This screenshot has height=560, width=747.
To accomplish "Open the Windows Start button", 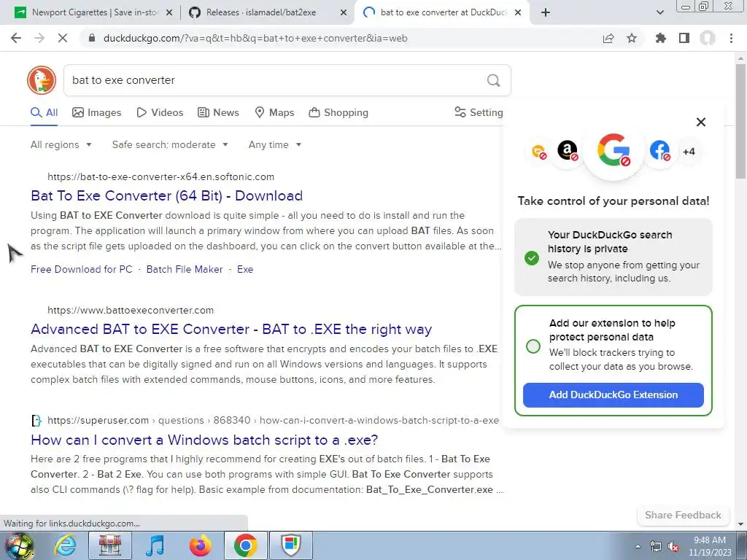I will coord(19,545).
